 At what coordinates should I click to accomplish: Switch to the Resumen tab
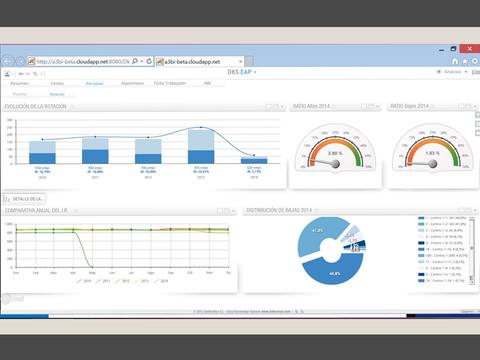coord(20,83)
